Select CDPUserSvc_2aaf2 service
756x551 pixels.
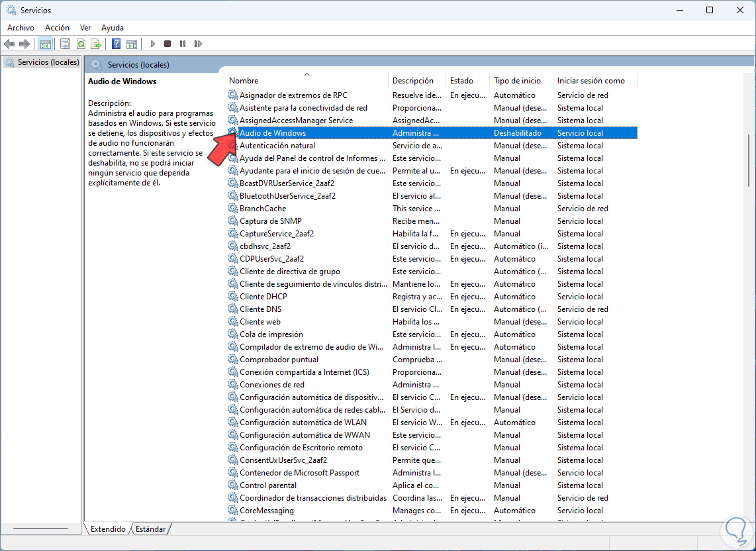[432, 259]
